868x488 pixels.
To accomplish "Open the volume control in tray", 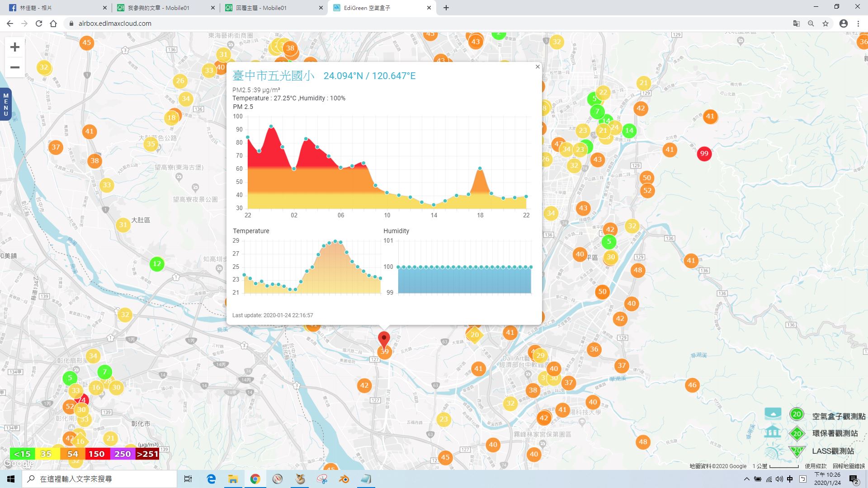I will (x=779, y=479).
